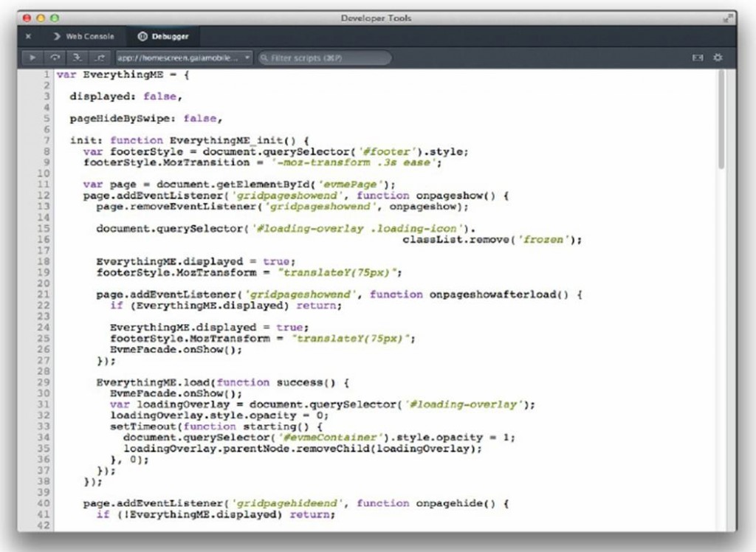The height and width of the screenshot is (552, 756).
Task: Click the dropdown arrow of the script selector
Action: pyautogui.click(x=247, y=58)
